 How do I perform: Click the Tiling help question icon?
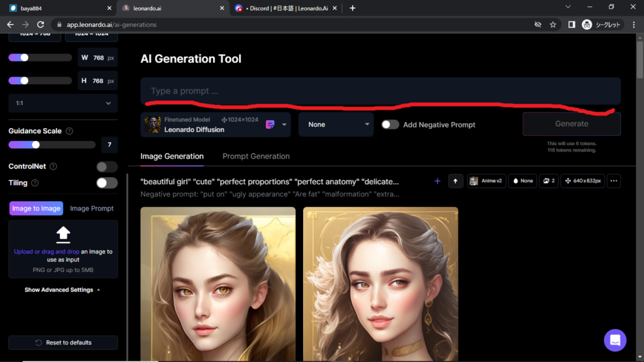(x=35, y=183)
